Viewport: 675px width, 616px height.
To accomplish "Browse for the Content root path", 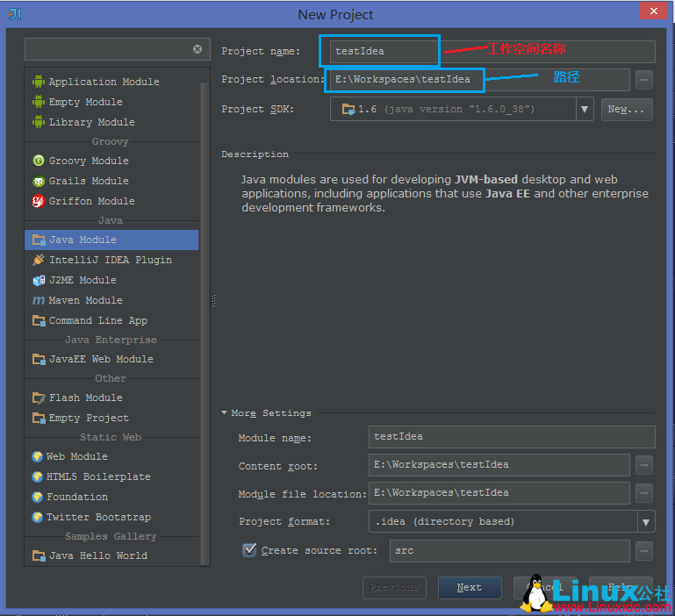I will click(644, 465).
